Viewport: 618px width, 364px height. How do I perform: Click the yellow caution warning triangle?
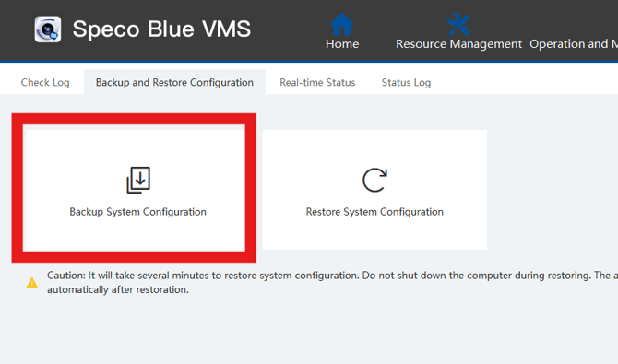tap(32, 283)
